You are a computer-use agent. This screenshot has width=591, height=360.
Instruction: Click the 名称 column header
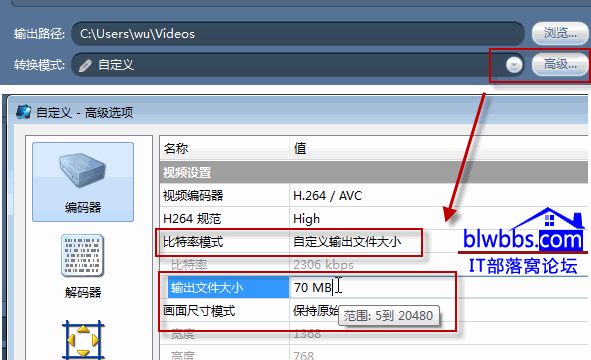(176, 149)
